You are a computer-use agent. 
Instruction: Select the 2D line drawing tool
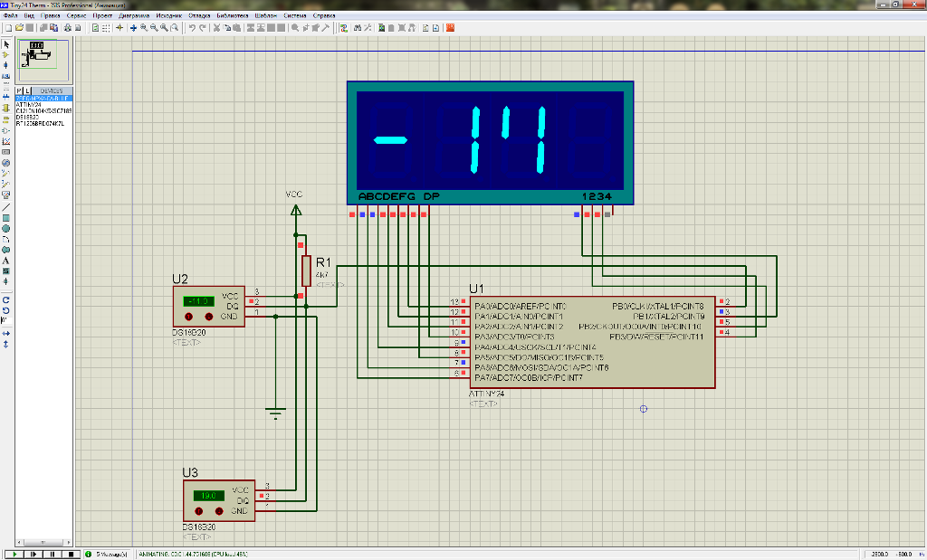click(x=6, y=206)
